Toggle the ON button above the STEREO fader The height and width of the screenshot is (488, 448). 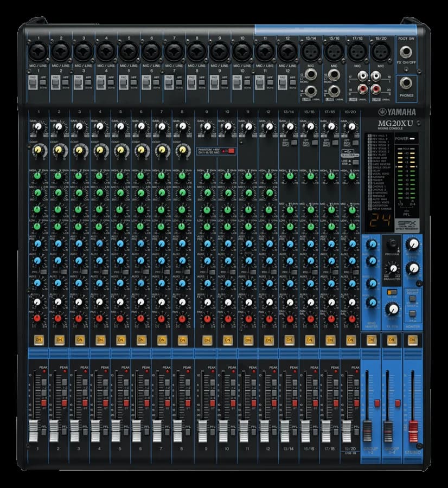412,340
